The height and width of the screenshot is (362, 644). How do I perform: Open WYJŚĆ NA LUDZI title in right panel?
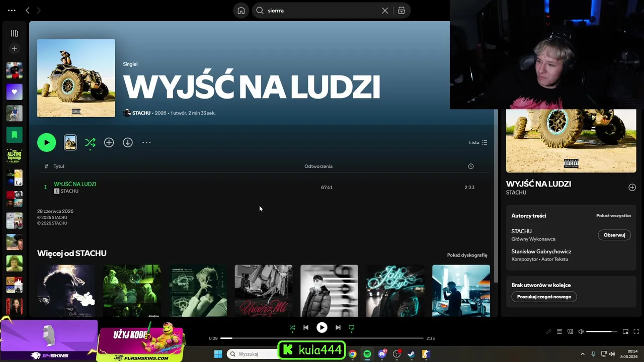538,184
